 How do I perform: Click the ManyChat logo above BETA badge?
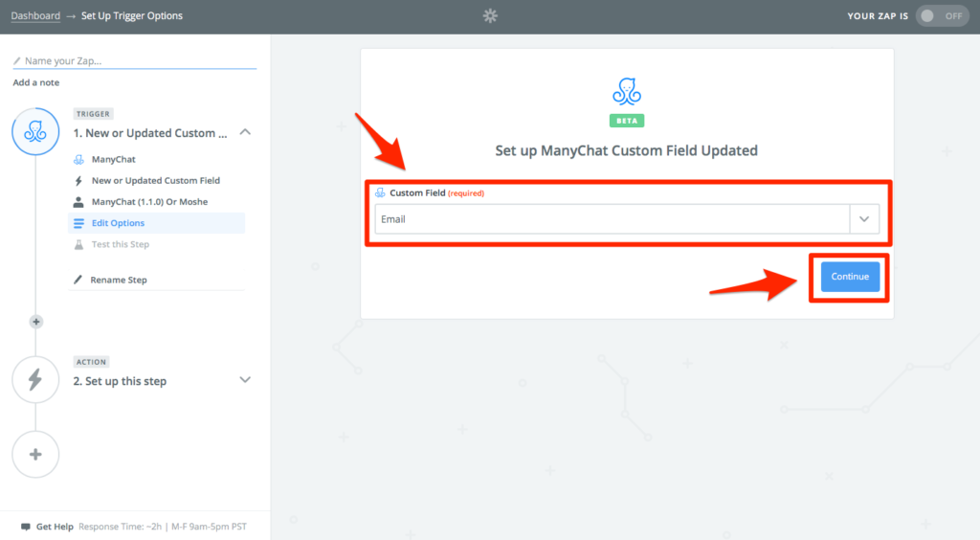(627, 91)
